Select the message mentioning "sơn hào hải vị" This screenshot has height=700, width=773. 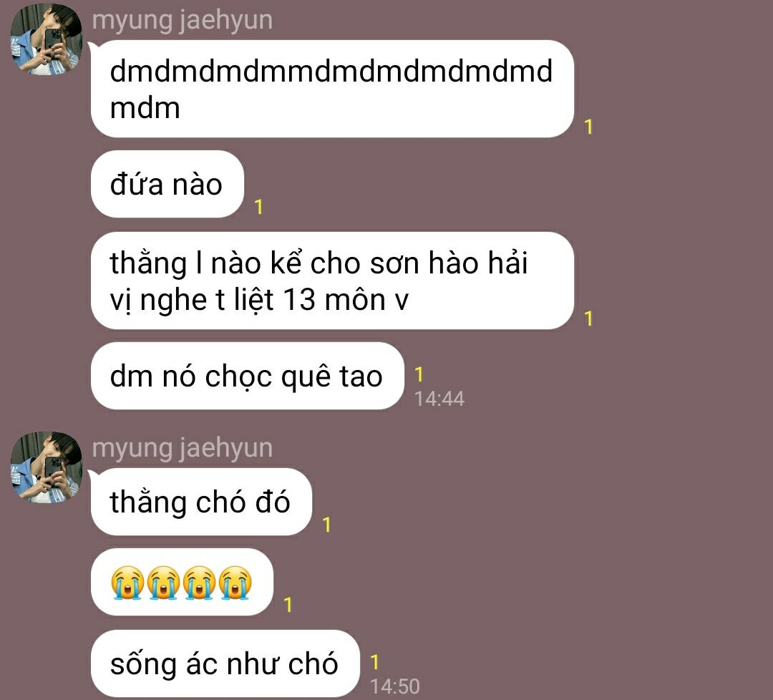[332, 281]
